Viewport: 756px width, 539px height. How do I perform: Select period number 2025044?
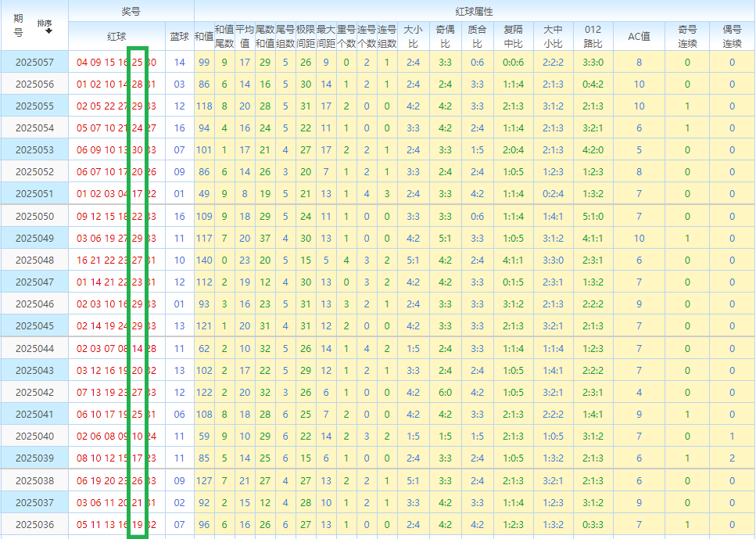tap(34, 348)
